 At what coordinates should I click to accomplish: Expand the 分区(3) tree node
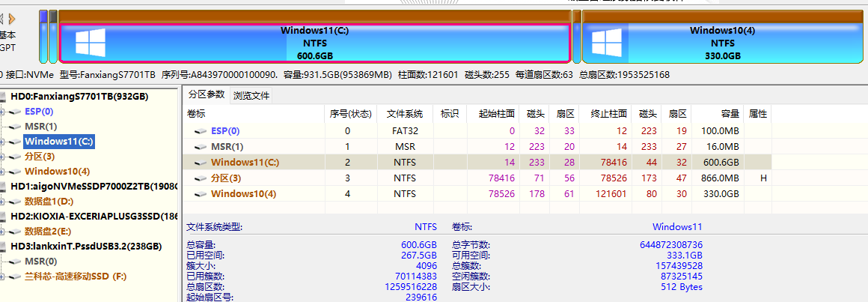tap(2, 157)
